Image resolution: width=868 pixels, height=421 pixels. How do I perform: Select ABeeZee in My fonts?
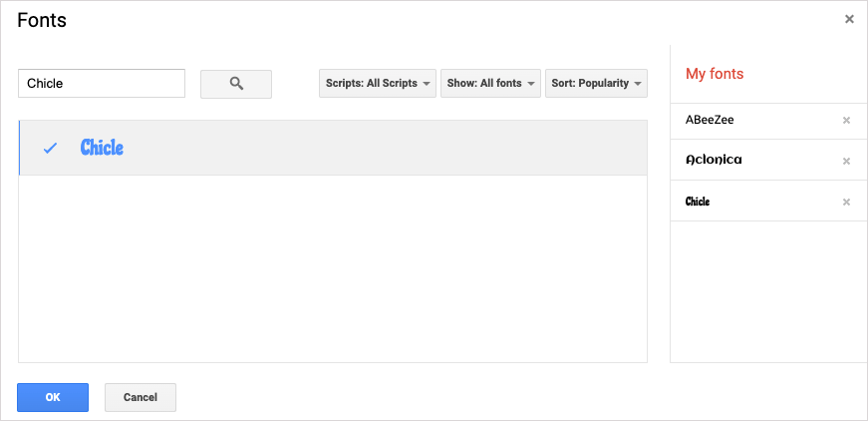711,120
